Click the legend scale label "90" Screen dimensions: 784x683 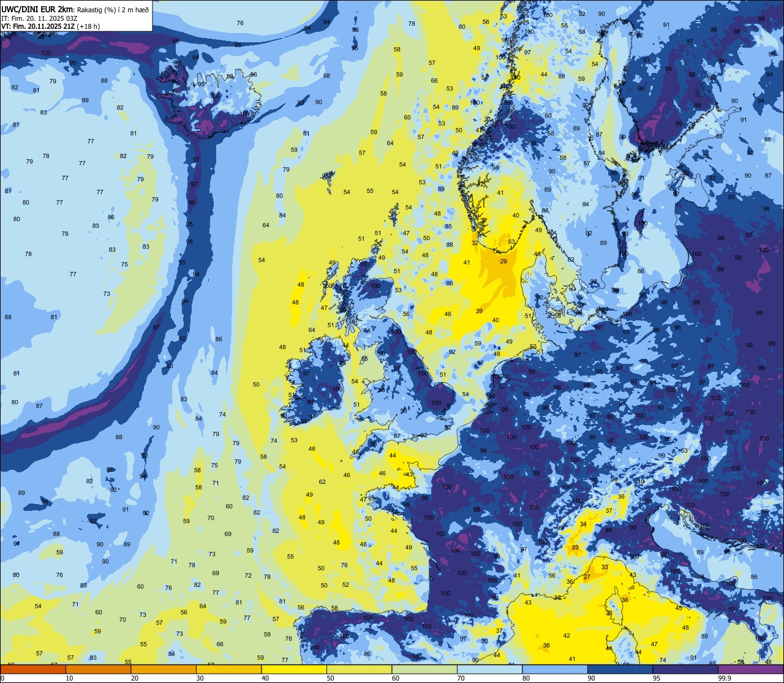[591, 678]
